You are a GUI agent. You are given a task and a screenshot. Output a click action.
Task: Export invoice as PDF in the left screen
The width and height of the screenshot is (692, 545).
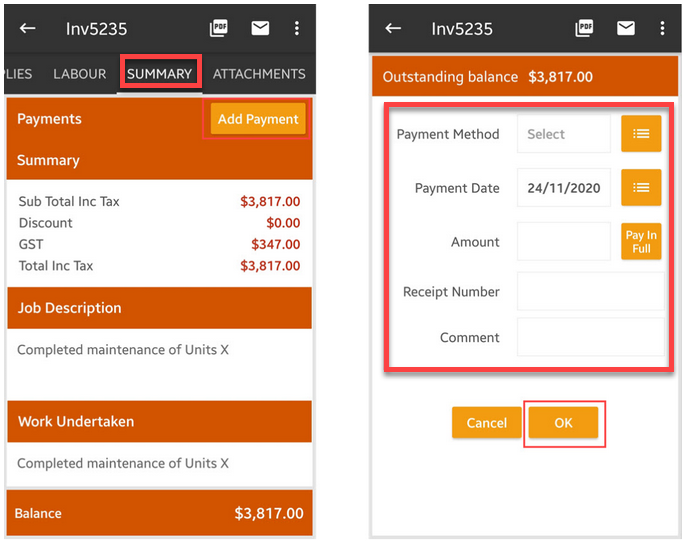click(x=219, y=28)
